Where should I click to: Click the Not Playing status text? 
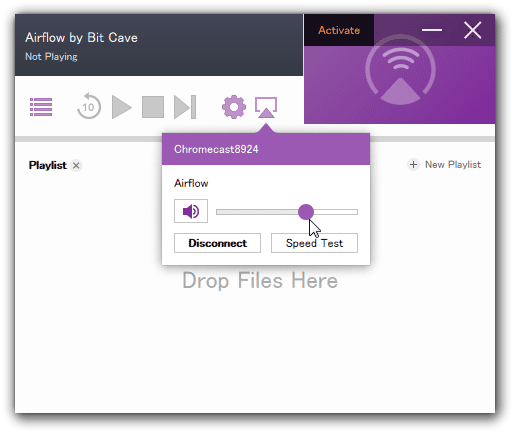(x=51, y=57)
